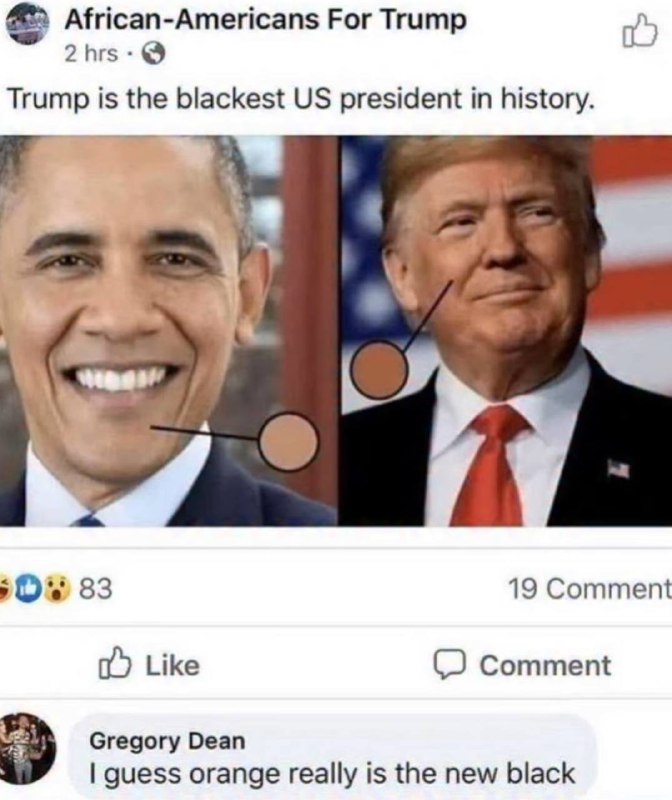Screen dimensions: 672x800
Task: Click the skin tone swatch circle on right photo
Action: tap(379, 369)
